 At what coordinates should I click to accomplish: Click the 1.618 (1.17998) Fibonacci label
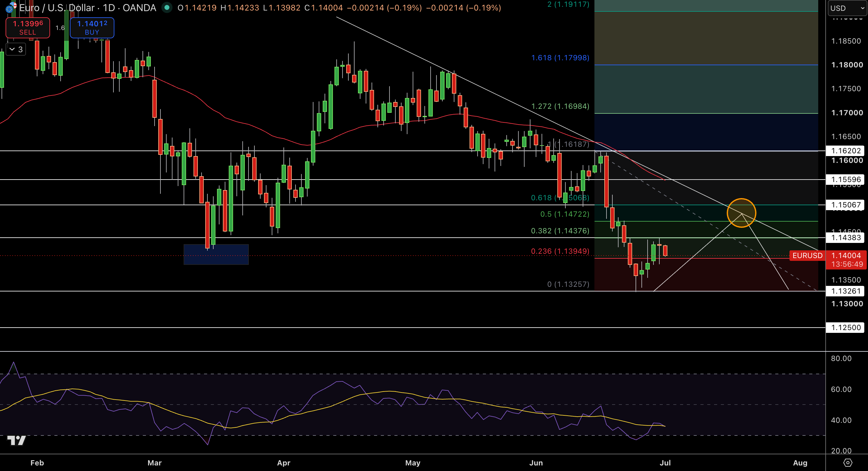tap(560, 57)
